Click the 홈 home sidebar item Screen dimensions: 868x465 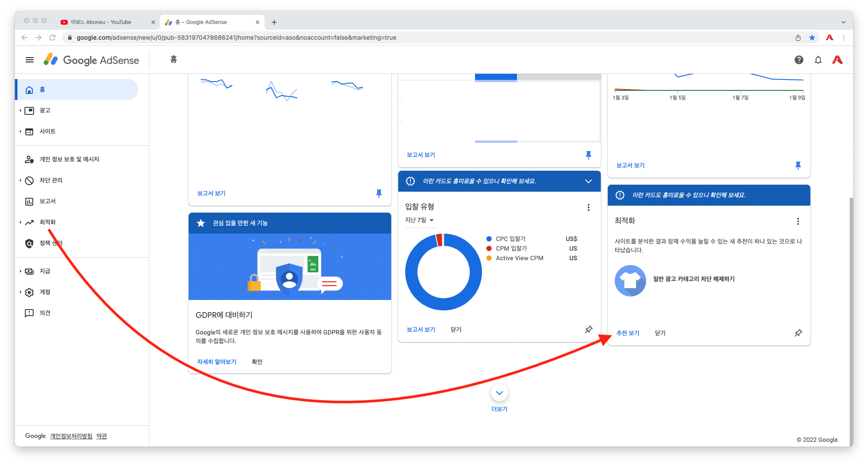click(x=77, y=90)
